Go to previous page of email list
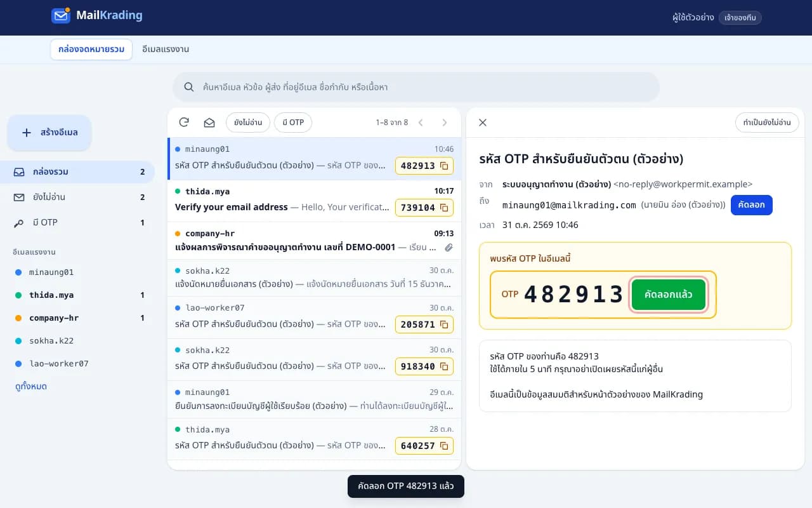Viewport: 812px width, 508px height. (421, 123)
